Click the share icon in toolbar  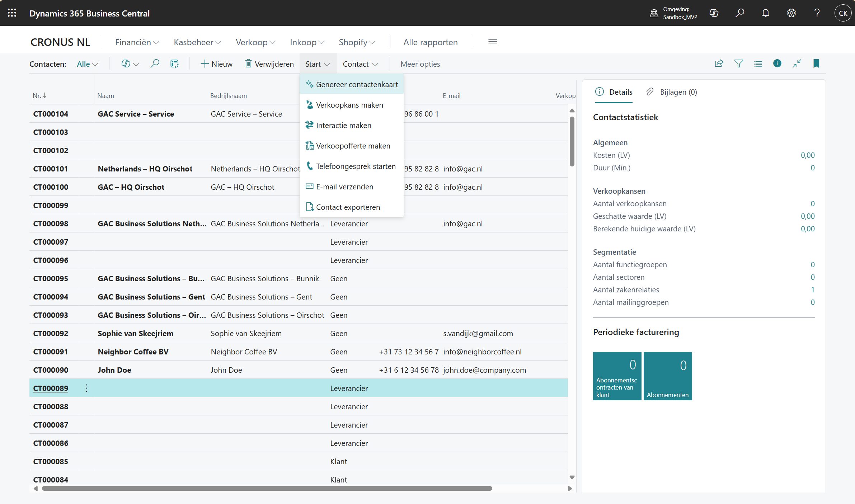click(x=719, y=64)
